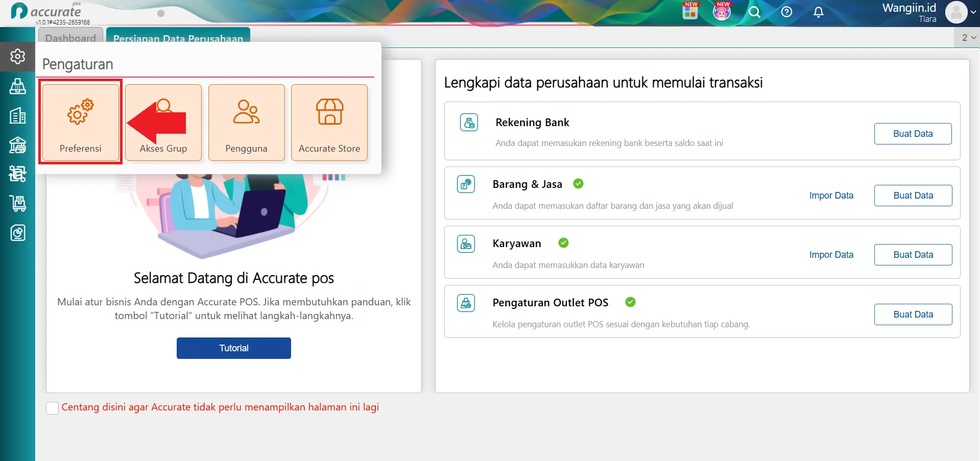Image resolution: width=980 pixels, height=461 pixels.
Task: Expand the open tabs count dropdown
Action: click(x=969, y=38)
